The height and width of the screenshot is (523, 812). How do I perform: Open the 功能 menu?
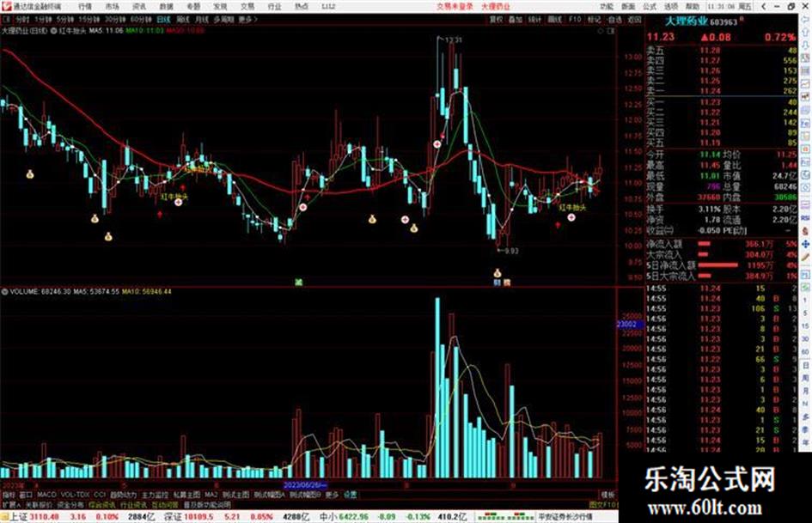click(x=607, y=6)
